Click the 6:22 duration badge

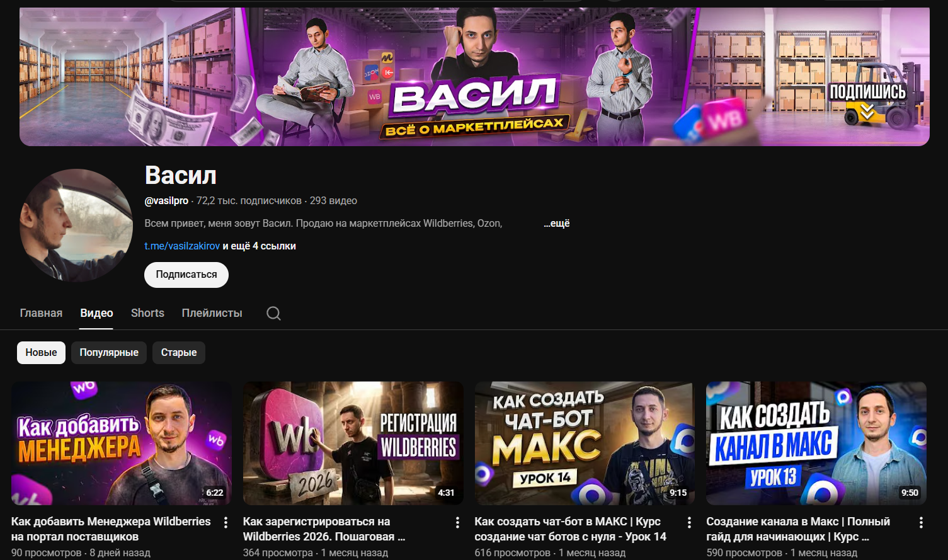tap(214, 493)
